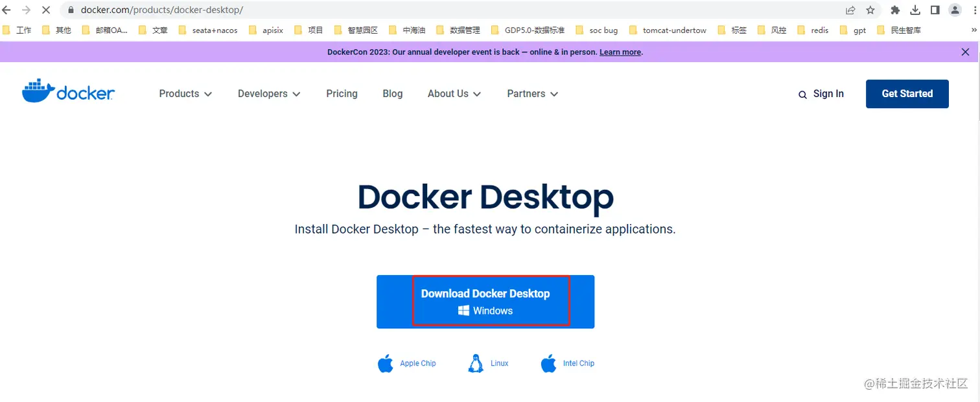Open the 民生智库 bookmark folder
Screen dimensions: 980x402
[x=899, y=30]
